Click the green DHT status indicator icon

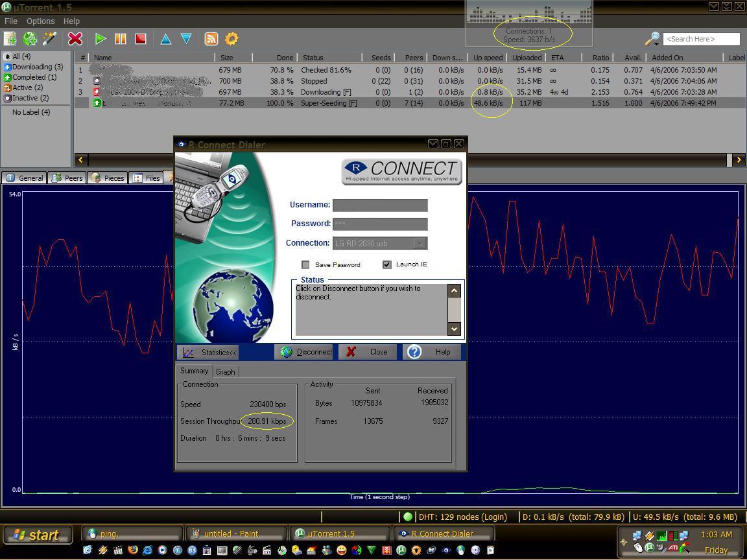pyautogui.click(x=408, y=517)
